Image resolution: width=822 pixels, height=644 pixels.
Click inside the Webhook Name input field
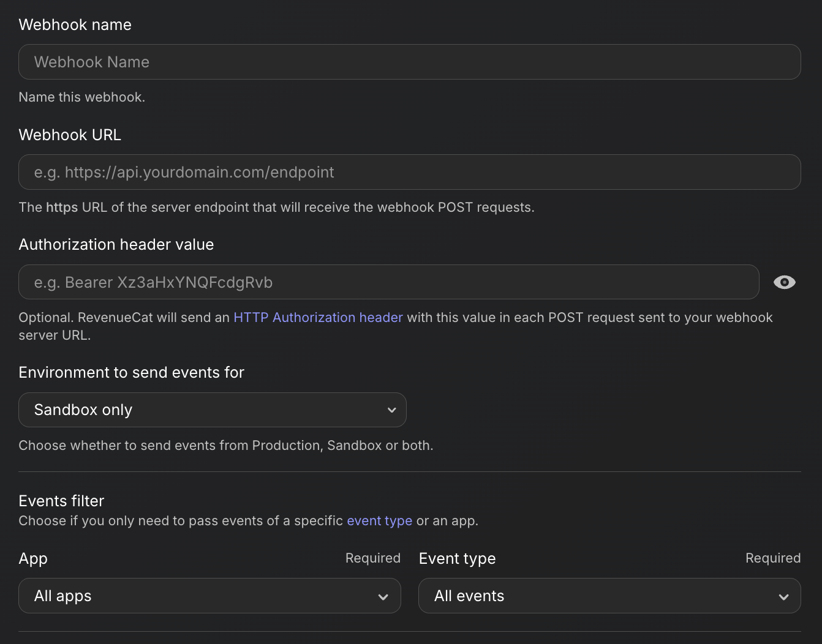tap(410, 62)
